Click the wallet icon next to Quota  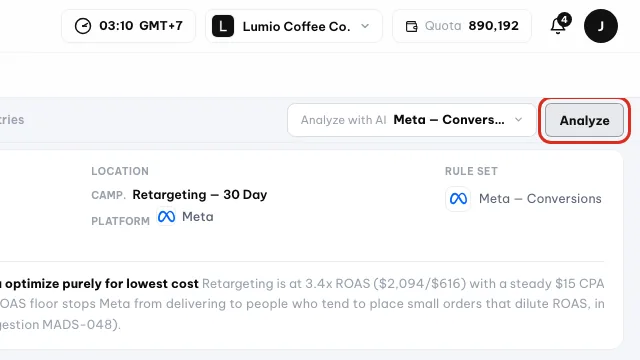[411, 27]
